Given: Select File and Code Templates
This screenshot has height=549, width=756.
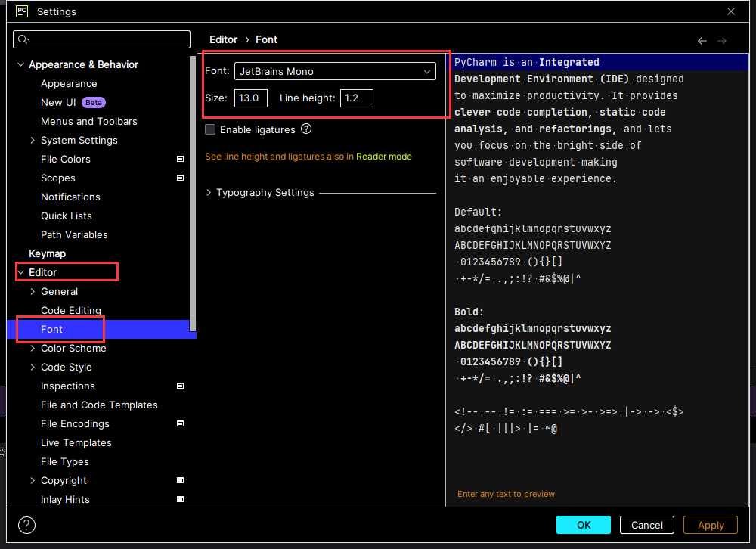Looking at the screenshot, I should pos(99,405).
